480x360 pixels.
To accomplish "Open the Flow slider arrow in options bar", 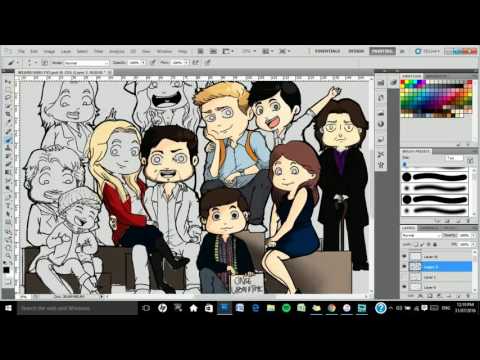I will point(187,62).
